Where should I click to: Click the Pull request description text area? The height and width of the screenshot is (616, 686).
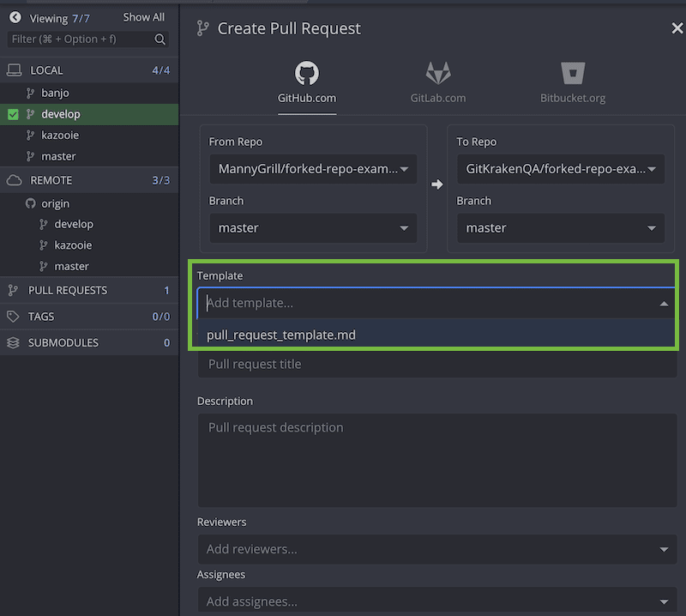pos(436,460)
